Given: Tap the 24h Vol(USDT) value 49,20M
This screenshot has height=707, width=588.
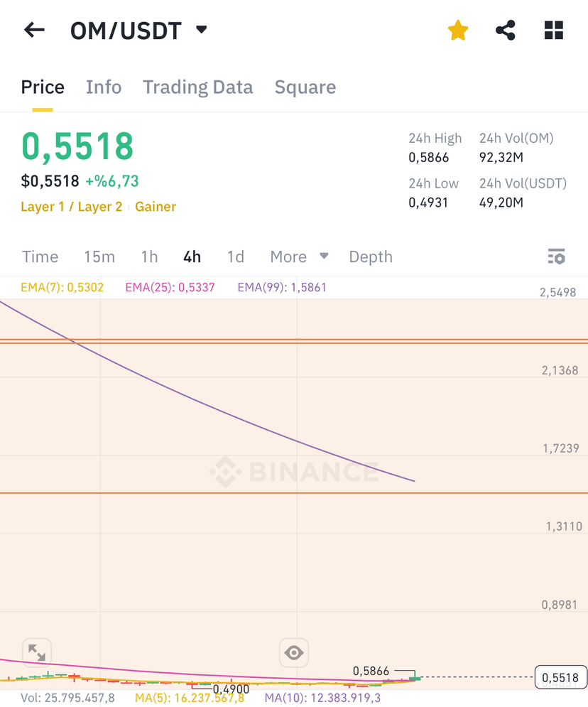Looking at the screenshot, I should (x=501, y=203).
